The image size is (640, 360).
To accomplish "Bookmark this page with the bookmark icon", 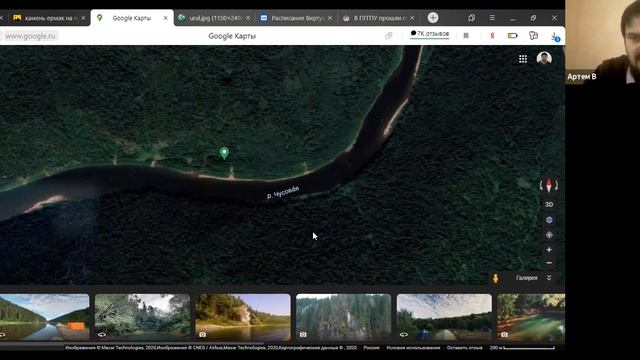I will [x=466, y=36].
